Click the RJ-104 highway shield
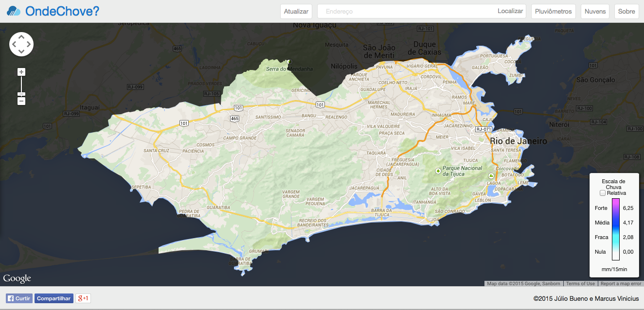The image size is (644, 310). pos(599,122)
